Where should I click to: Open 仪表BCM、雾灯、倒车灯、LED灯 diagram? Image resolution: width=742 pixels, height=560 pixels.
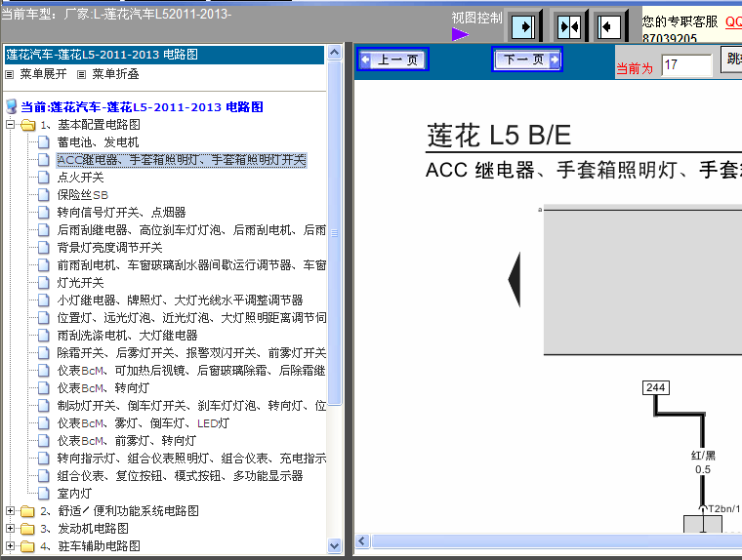click(x=144, y=422)
